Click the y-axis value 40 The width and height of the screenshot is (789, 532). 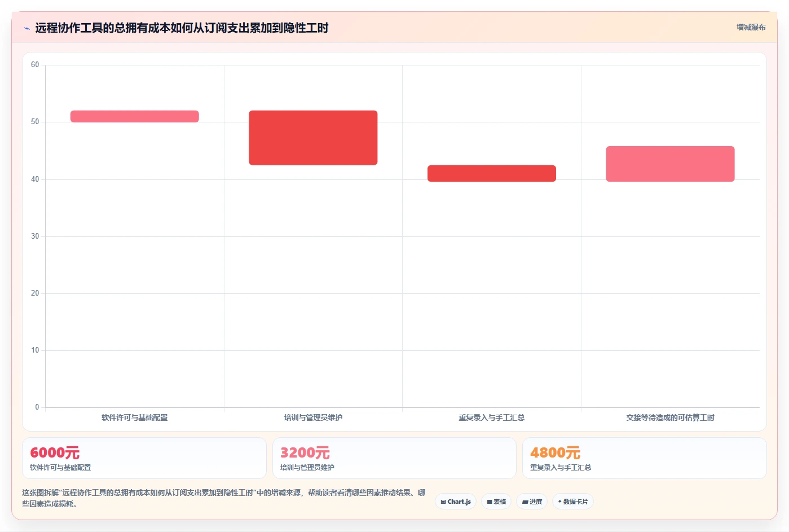coord(35,179)
